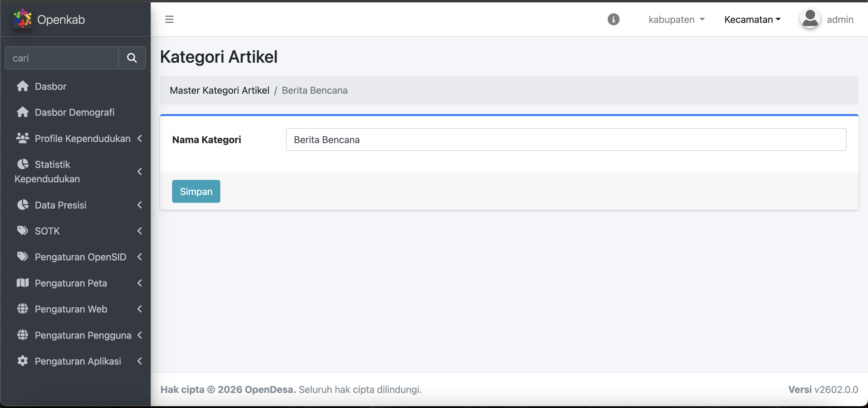
Task: Open the Statistik Kependudukan menu
Action: [x=52, y=171]
